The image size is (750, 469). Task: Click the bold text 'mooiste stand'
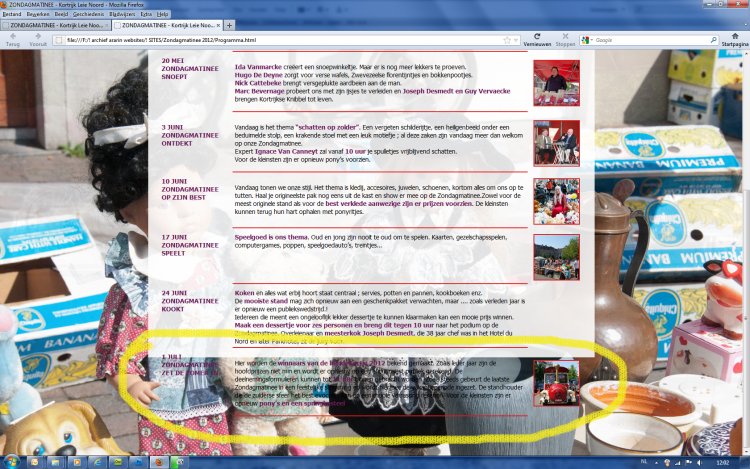[266, 301]
